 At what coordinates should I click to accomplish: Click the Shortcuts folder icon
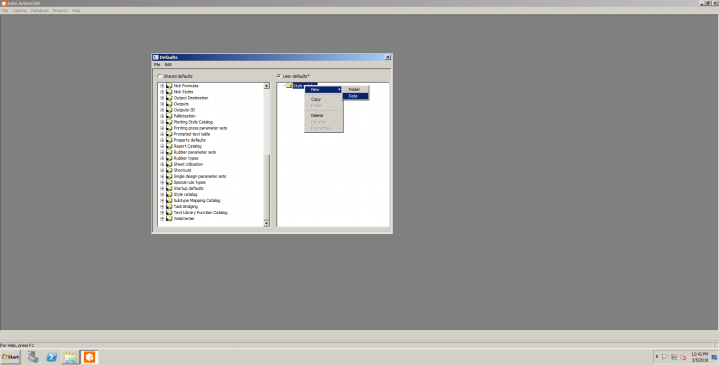click(x=169, y=170)
